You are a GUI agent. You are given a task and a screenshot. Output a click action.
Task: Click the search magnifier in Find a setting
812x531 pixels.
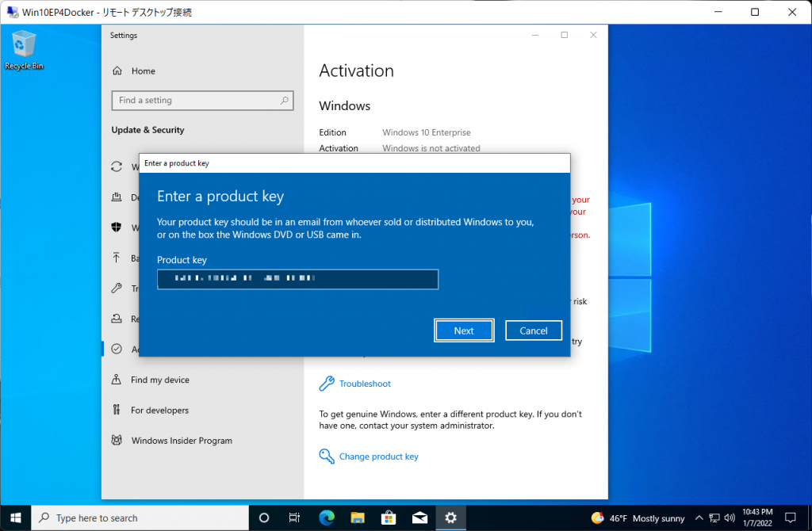pos(285,101)
